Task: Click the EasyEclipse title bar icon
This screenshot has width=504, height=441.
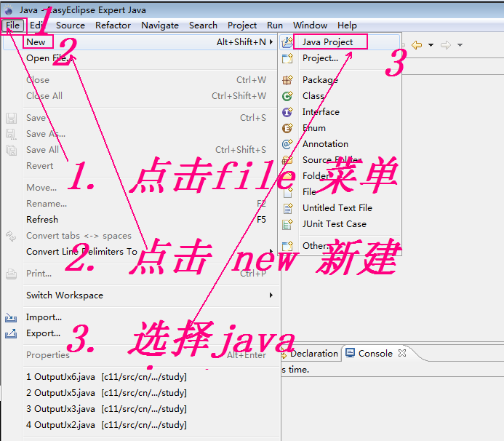Action: click(8, 10)
